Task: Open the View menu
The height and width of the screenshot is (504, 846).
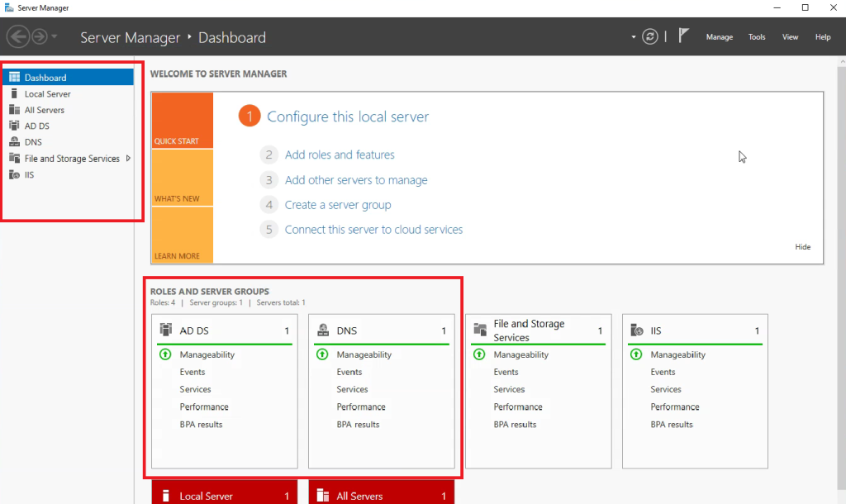Action: tap(790, 36)
